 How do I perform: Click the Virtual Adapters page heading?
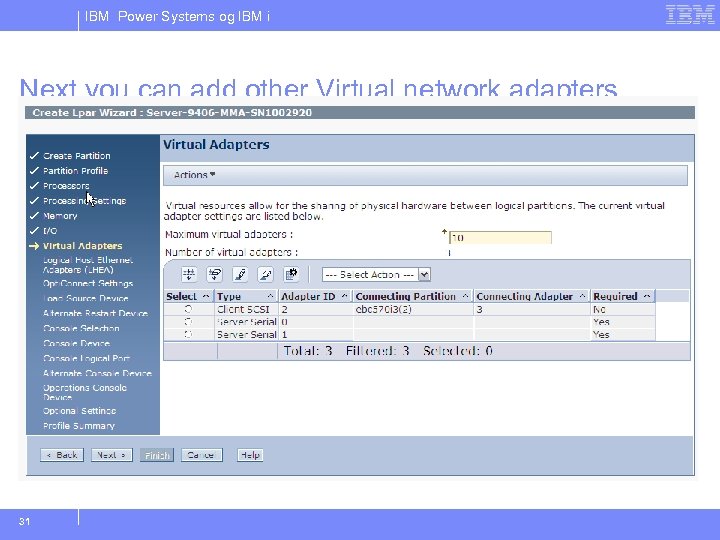point(216,145)
